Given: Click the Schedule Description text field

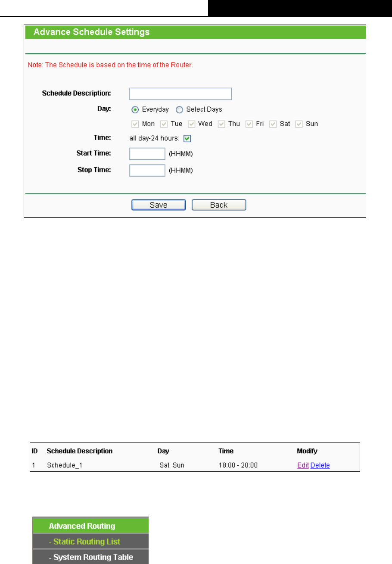Looking at the screenshot, I should 180,94.
